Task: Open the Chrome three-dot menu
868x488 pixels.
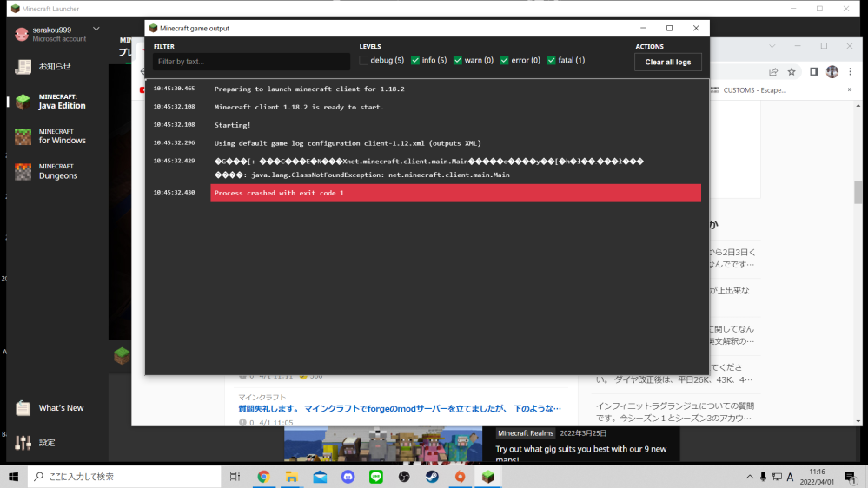Action: (851, 71)
